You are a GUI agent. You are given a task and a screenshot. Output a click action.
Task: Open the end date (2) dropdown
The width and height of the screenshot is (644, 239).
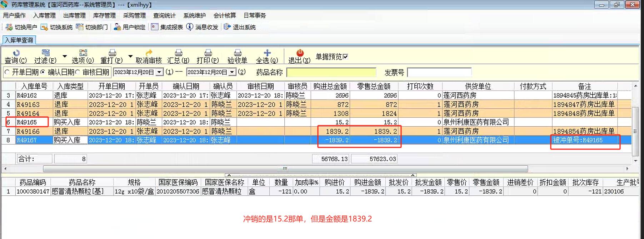pyautogui.click(x=233, y=72)
